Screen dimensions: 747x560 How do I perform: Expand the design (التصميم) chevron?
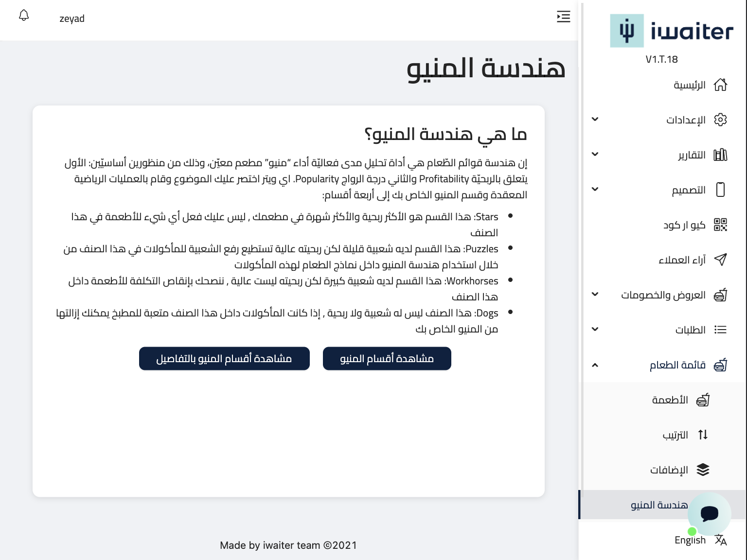tap(595, 190)
